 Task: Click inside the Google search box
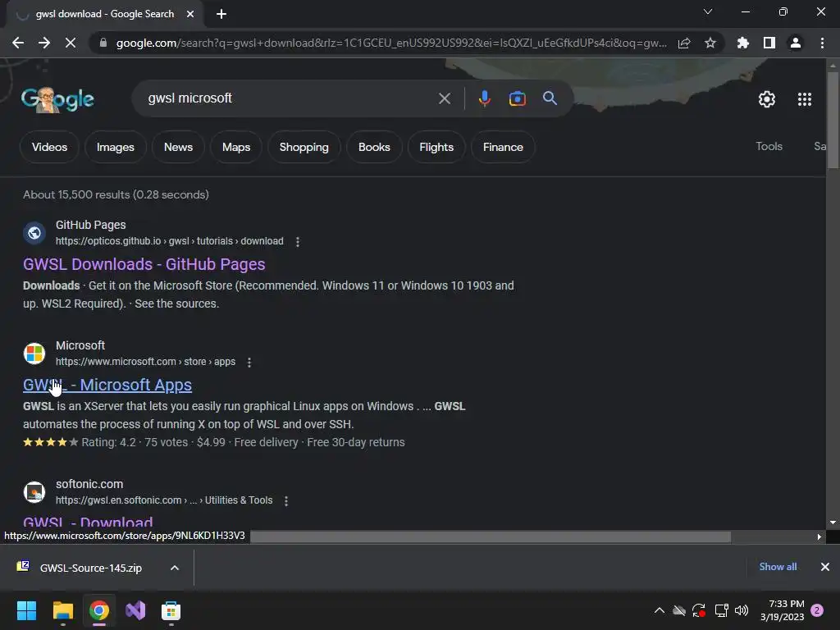[290, 98]
